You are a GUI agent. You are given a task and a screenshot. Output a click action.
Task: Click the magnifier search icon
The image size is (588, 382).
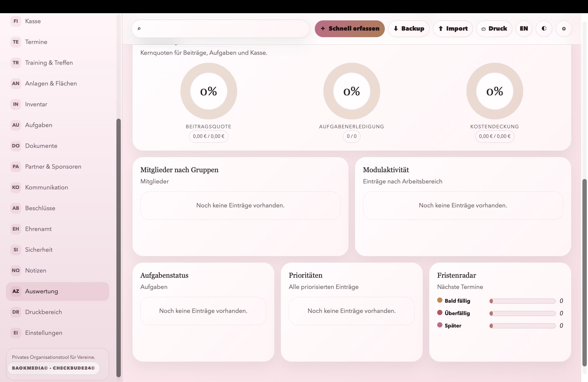[x=139, y=29]
